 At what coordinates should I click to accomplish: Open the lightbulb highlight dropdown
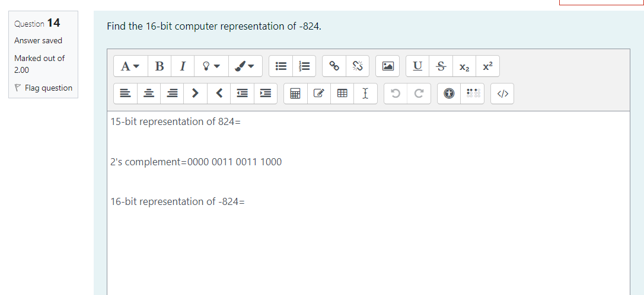click(212, 66)
